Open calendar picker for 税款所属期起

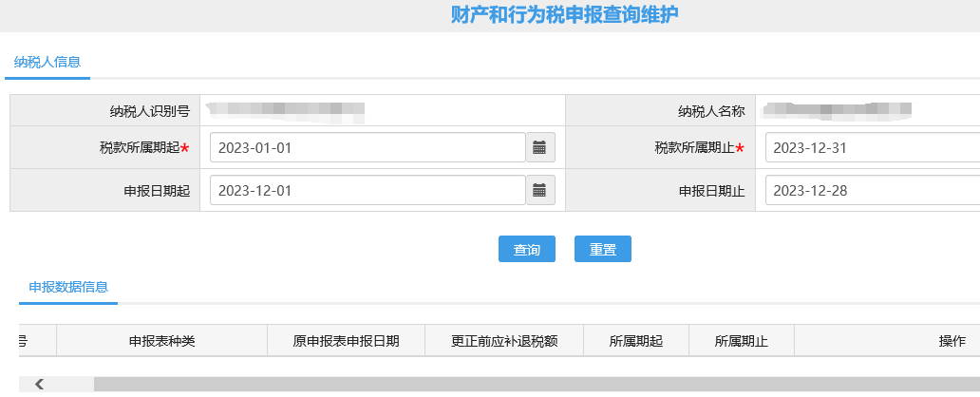click(540, 147)
